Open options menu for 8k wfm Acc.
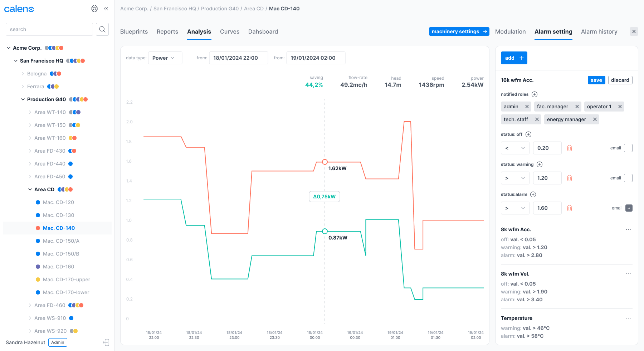Image resolution: width=644 pixels, height=351 pixels. click(x=628, y=229)
